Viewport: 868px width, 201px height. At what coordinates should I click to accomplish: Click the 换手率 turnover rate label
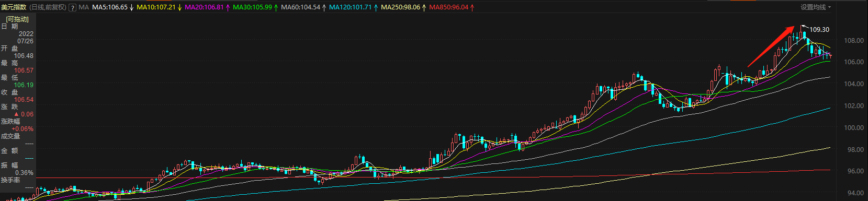click(10, 180)
